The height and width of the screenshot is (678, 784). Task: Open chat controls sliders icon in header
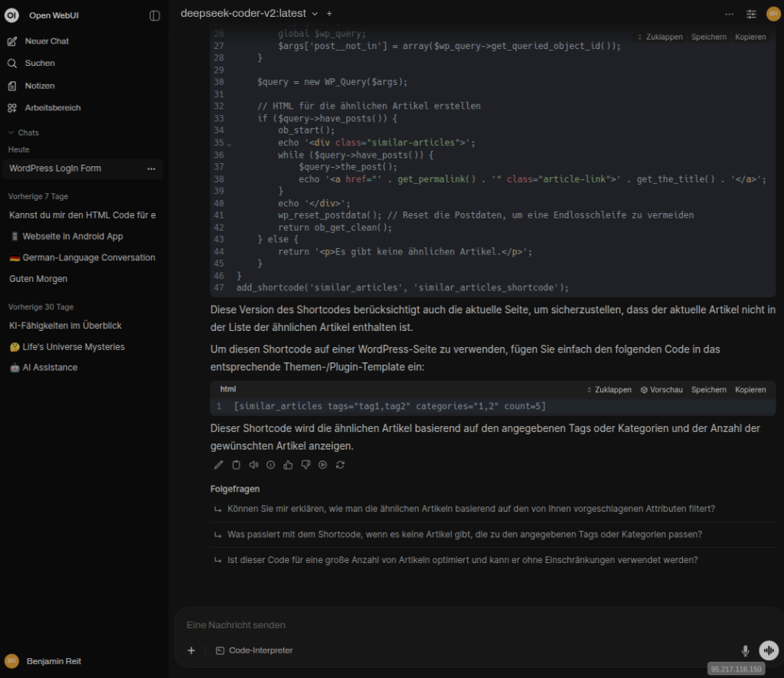[x=751, y=14]
